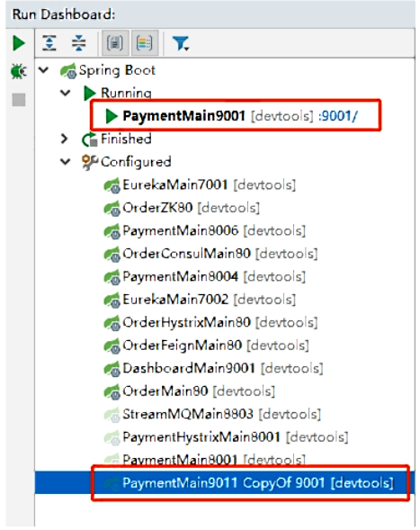Image resolution: width=420 pixels, height=530 pixels.
Task: Click the Debug bug icon
Action: [19, 71]
